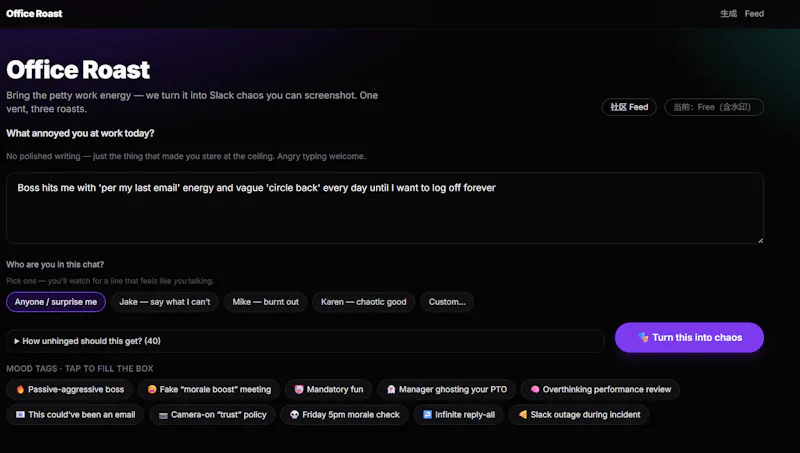Click the flame icon on Passive-aggressive boss
The width and height of the screenshot is (800, 453).
pyautogui.click(x=20, y=389)
